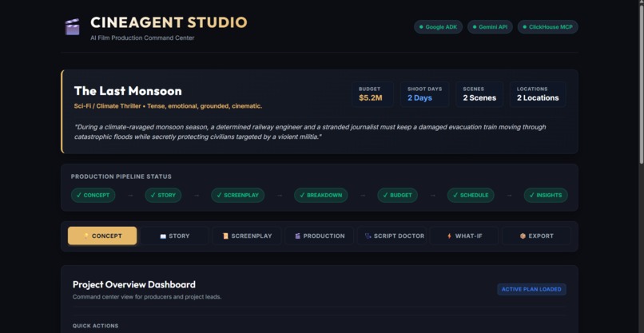Click the scroll icon on Screenplay tab

(x=225, y=236)
